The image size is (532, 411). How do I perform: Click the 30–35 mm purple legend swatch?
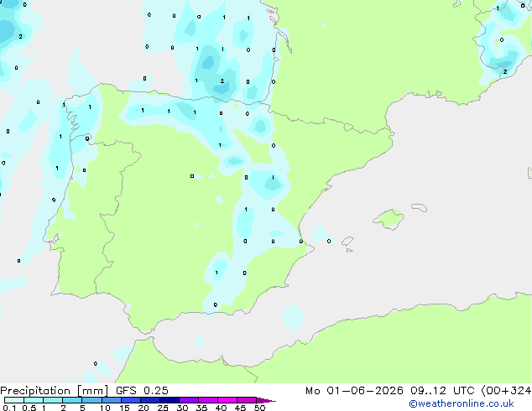click(x=188, y=400)
